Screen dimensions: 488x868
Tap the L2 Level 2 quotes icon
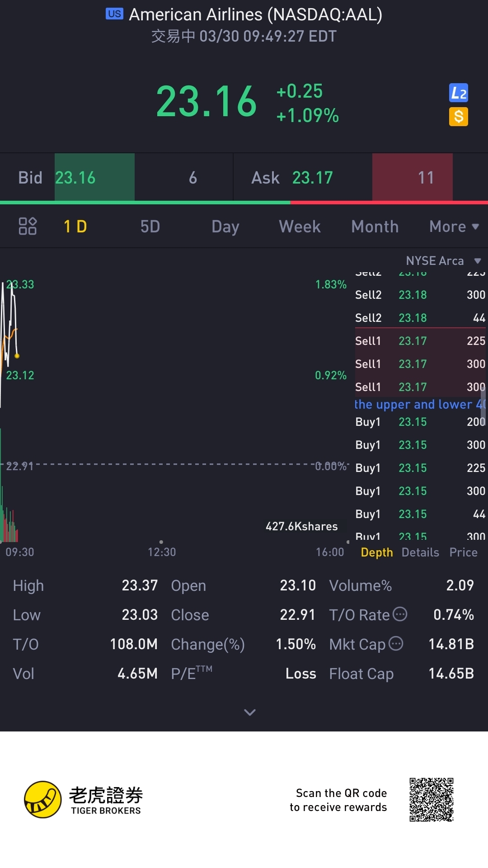[459, 93]
